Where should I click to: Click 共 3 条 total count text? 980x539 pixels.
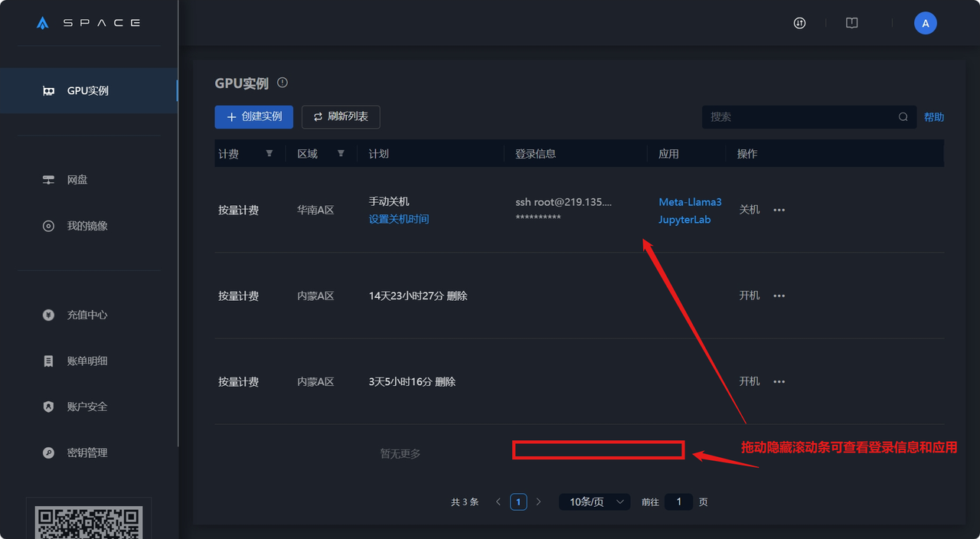click(x=465, y=502)
